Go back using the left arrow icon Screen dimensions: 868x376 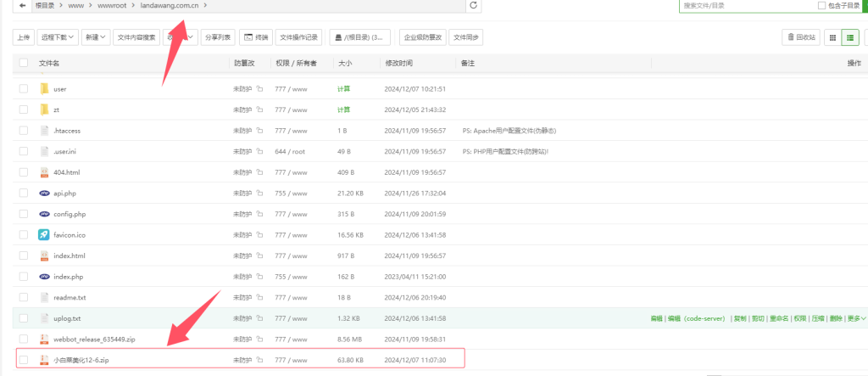(x=22, y=5)
